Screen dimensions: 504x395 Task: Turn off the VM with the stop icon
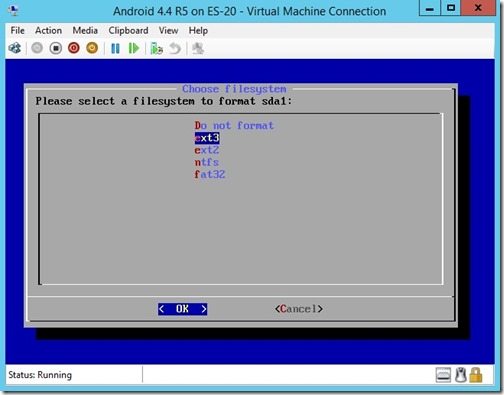pos(56,48)
